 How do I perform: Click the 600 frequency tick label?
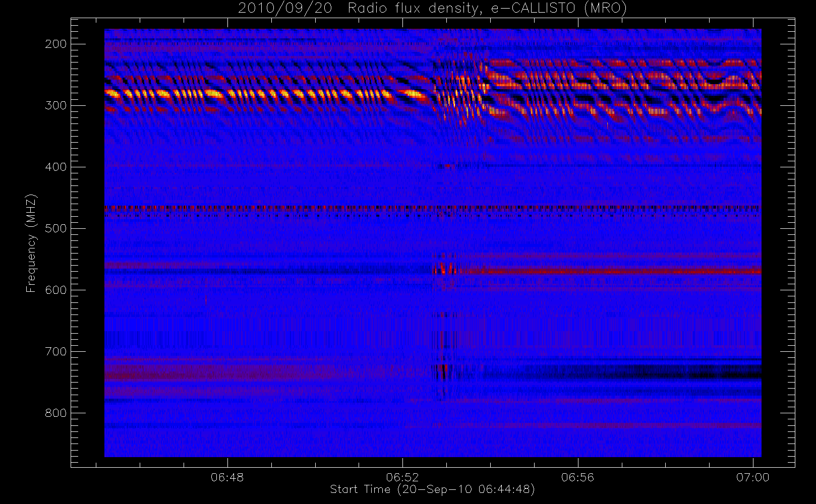[x=56, y=290]
